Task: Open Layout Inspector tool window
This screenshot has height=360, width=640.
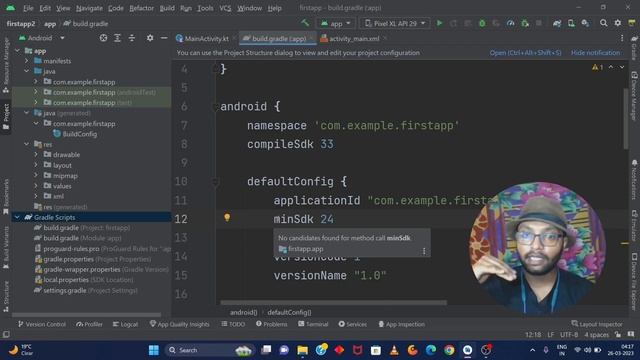Action: point(597,324)
